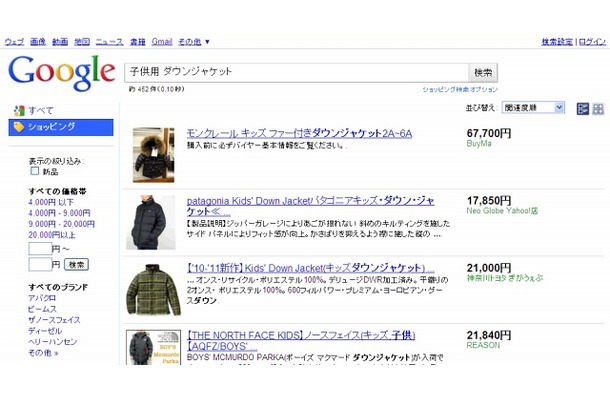
Task: Filter by ザノースフェイス brand
Action: click(x=54, y=320)
